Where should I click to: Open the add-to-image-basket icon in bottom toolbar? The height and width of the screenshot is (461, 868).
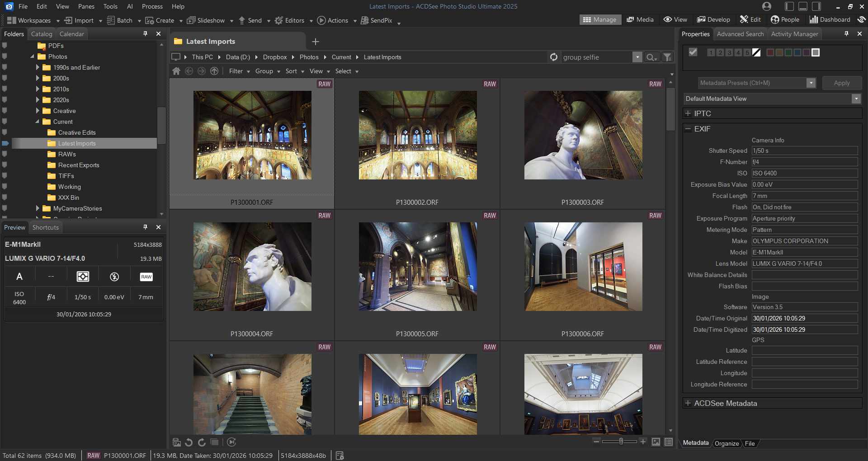tap(177, 442)
